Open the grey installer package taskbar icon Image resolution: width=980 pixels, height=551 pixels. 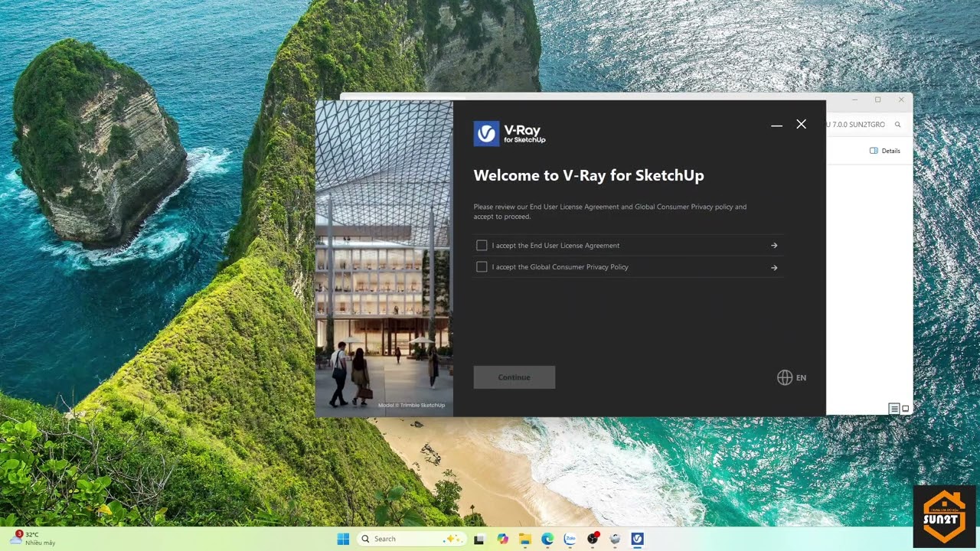(x=615, y=539)
